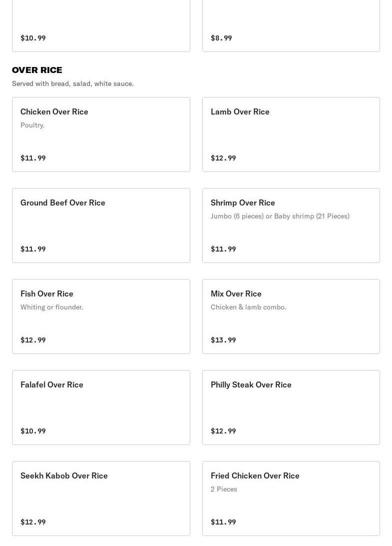Image resolution: width=392 pixels, height=546 pixels.
Task: Select the Lamb Over Rice card
Action: tap(291, 134)
